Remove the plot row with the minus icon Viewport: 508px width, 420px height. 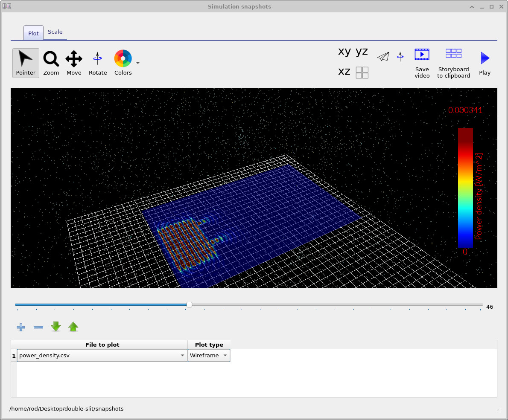click(x=38, y=327)
